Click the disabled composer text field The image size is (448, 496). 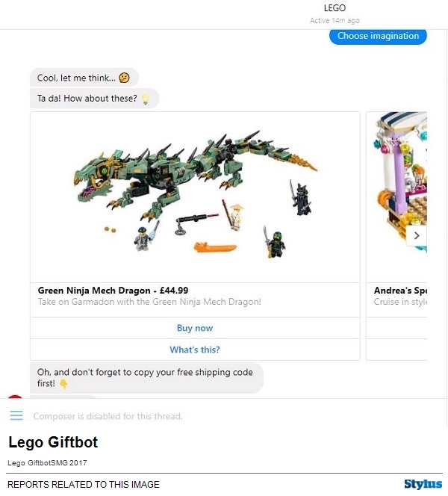(108, 416)
